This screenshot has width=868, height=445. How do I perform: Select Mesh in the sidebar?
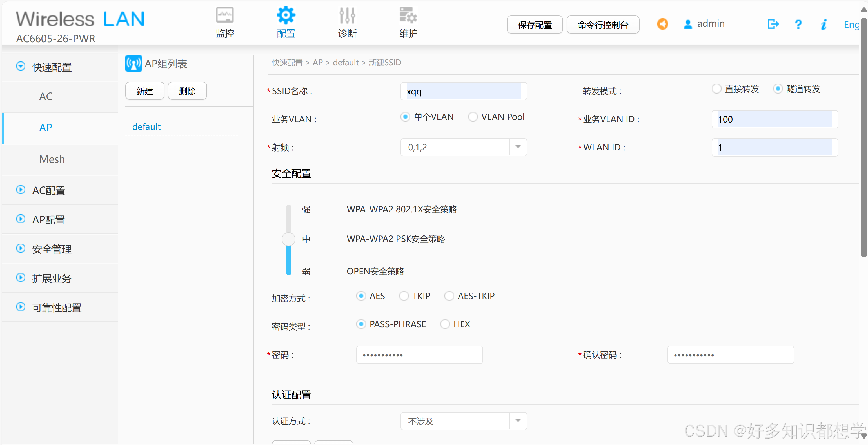click(x=52, y=159)
